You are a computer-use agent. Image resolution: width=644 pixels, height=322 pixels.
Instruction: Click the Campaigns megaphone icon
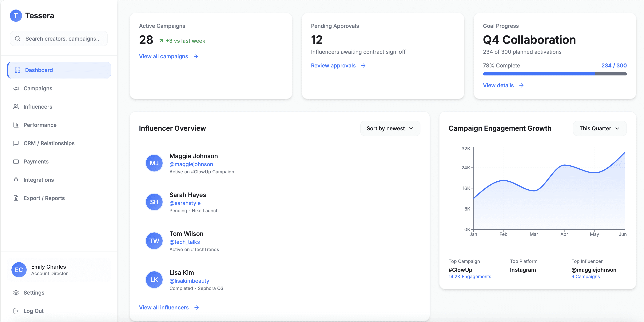(x=16, y=88)
